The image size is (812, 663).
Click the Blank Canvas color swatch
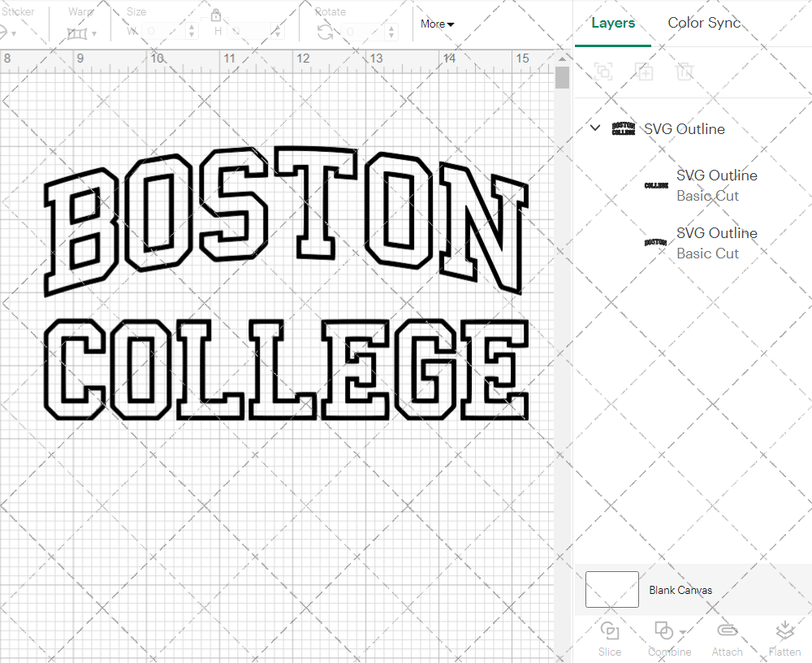click(x=611, y=590)
